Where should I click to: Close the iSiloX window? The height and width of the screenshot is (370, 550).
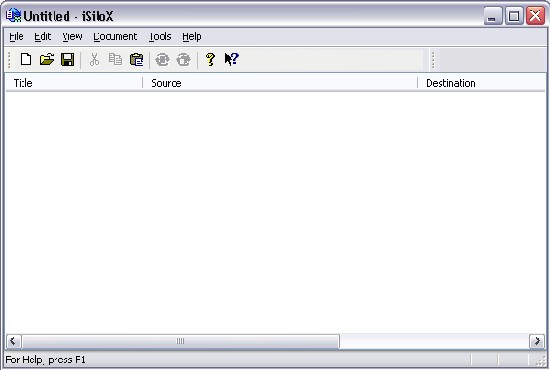click(535, 16)
